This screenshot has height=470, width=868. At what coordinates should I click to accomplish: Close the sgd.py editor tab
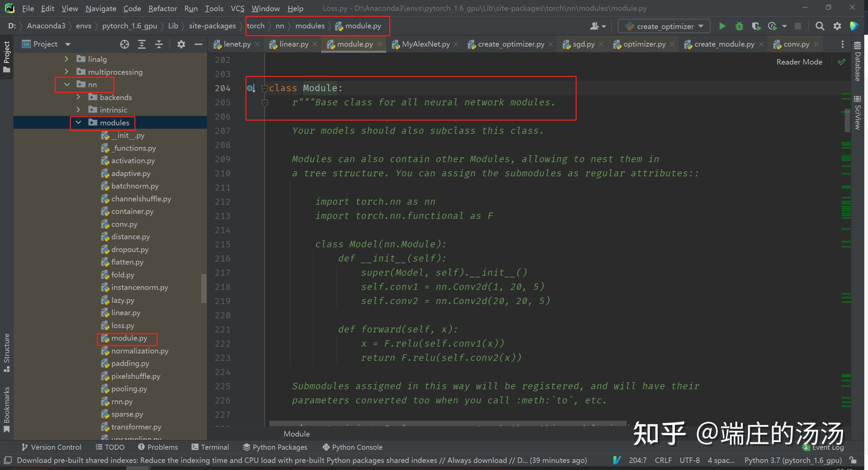coord(602,44)
